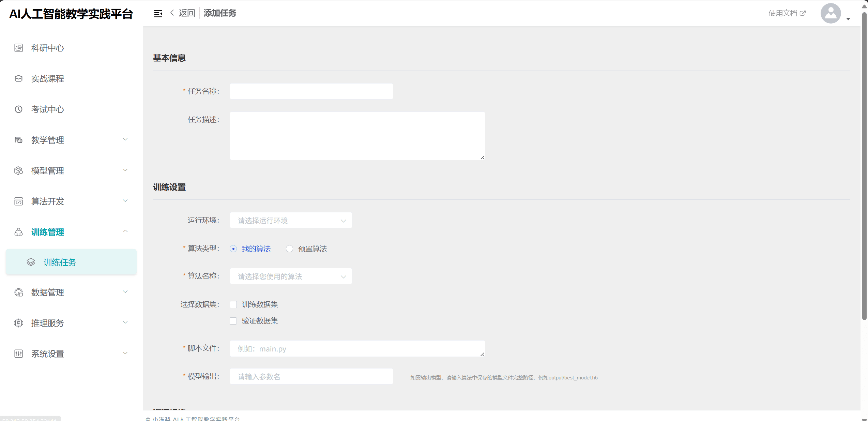Click the 算法开发 code icon

click(x=19, y=201)
